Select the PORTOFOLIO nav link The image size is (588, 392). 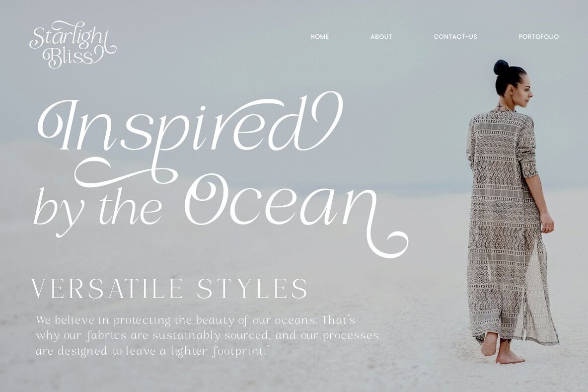tap(538, 36)
